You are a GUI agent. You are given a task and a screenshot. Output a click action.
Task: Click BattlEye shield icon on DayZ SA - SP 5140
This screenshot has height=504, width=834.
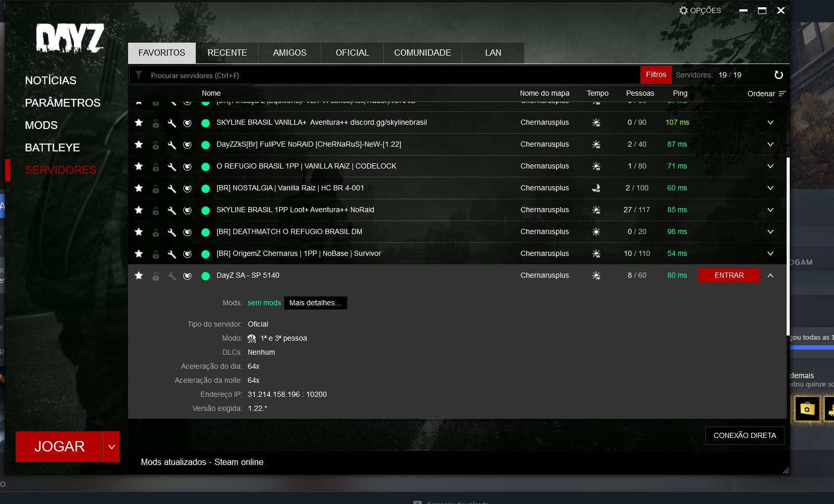187,276
